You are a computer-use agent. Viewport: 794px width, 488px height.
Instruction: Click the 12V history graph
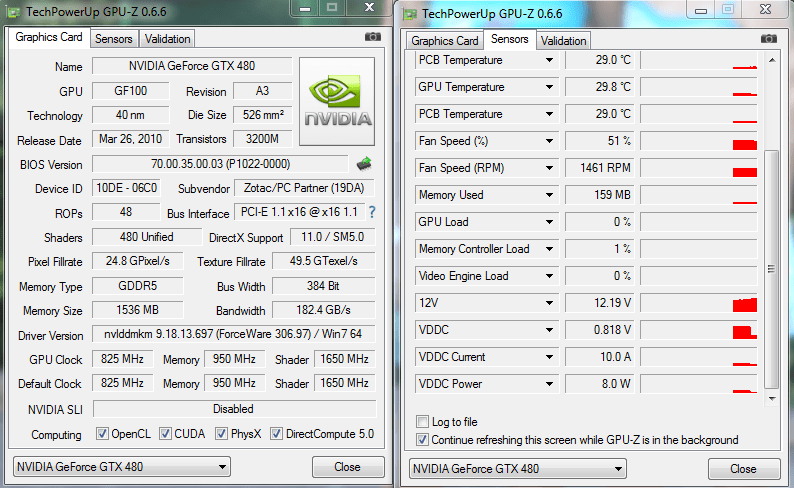(699, 303)
